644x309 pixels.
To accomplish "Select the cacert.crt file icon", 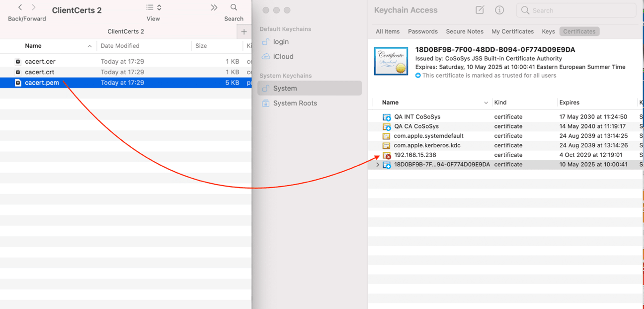I will click(x=18, y=72).
